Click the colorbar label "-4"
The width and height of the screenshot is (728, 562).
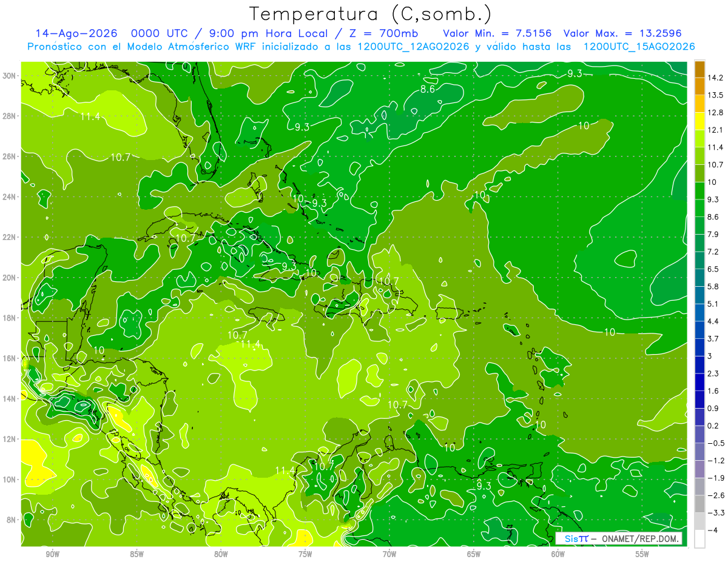(714, 530)
